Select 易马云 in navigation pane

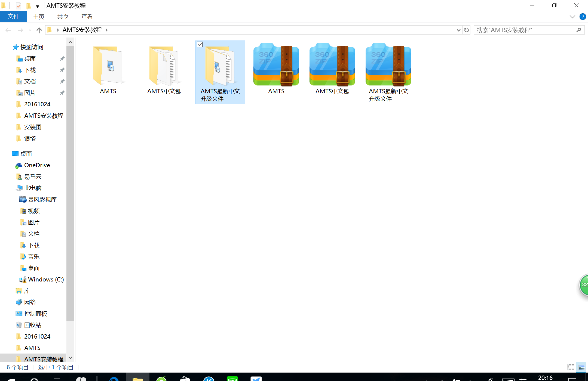click(29, 177)
